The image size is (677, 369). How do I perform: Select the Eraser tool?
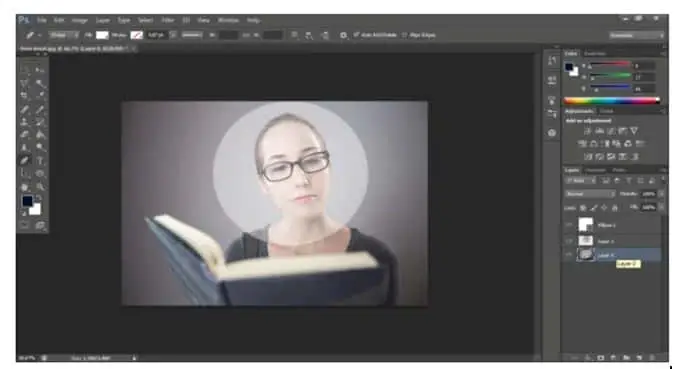point(25,135)
